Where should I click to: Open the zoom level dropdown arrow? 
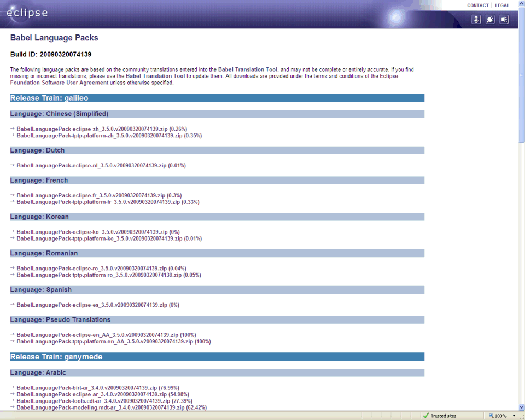[514, 416]
